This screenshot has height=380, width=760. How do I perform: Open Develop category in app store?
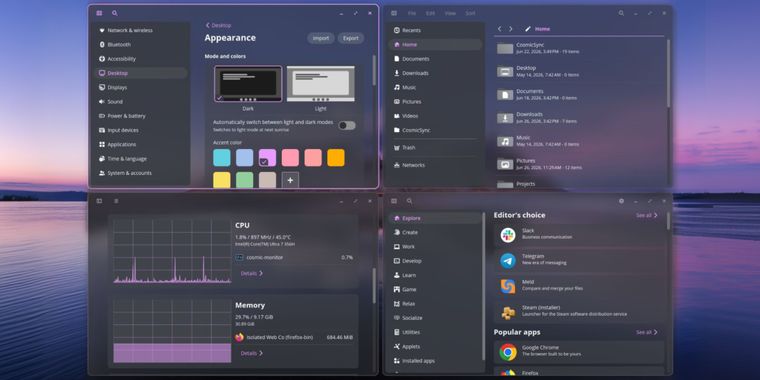tap(435, 261)
